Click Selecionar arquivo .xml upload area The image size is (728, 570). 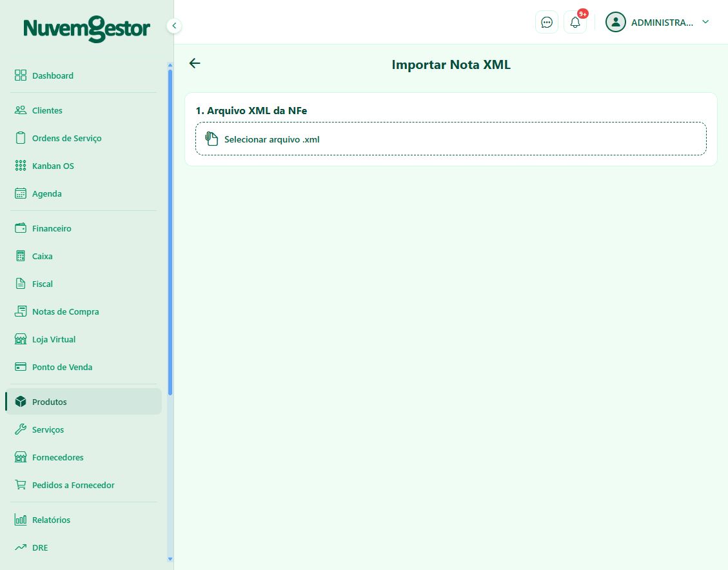click(451, 139)
